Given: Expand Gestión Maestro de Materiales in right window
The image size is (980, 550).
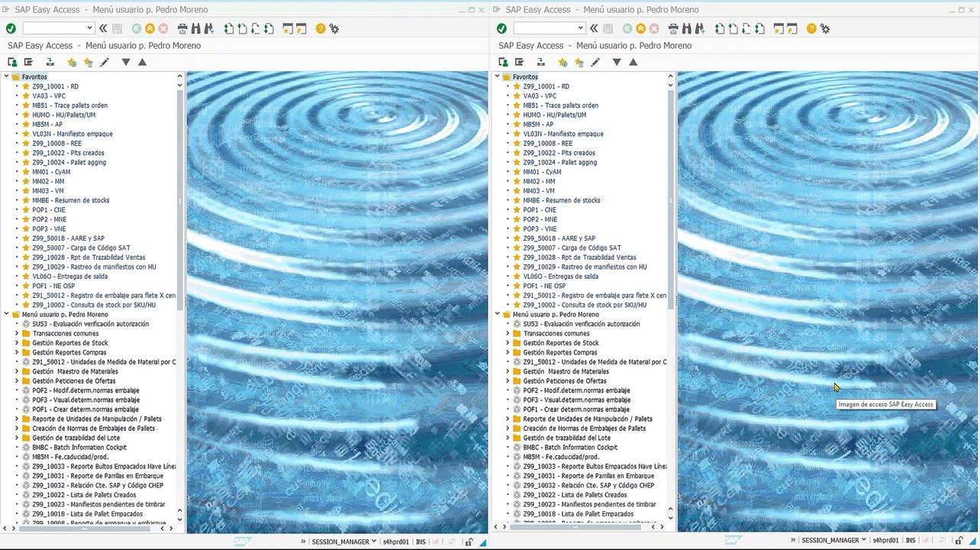Looking at the screenshot, I should click(508, 371).
